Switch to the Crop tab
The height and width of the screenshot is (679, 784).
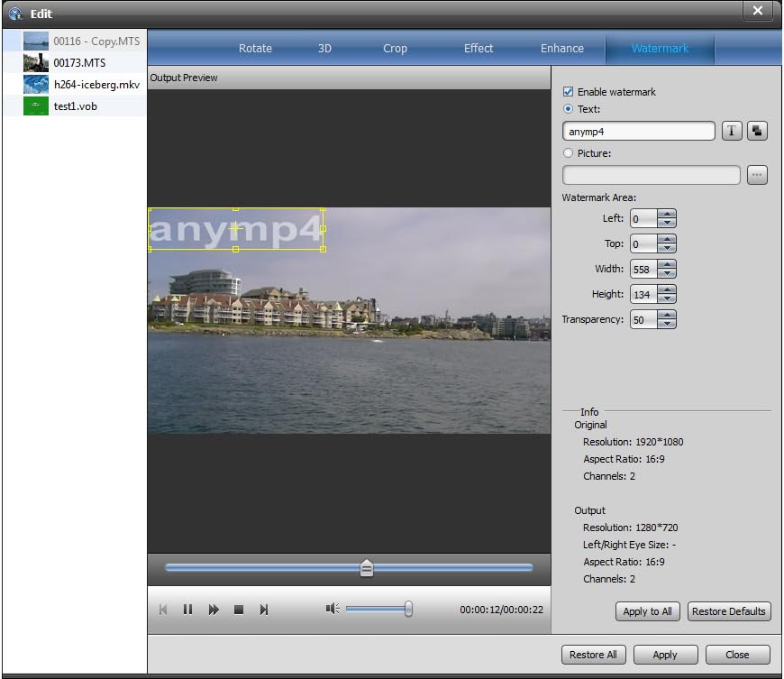pyautogui.click(x=395, y=49)
